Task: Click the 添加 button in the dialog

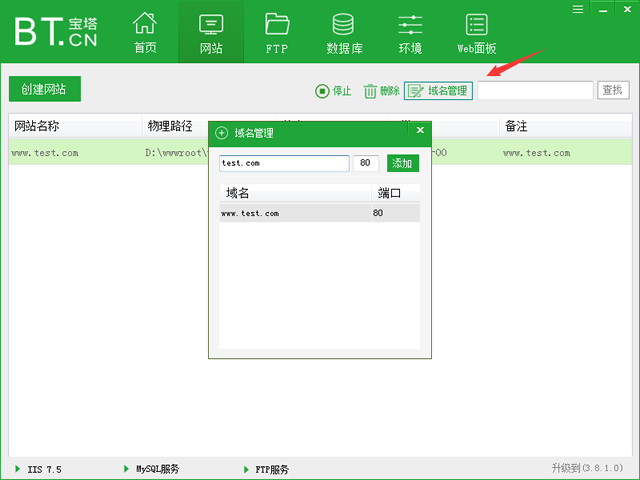Action: click(403, 163)
